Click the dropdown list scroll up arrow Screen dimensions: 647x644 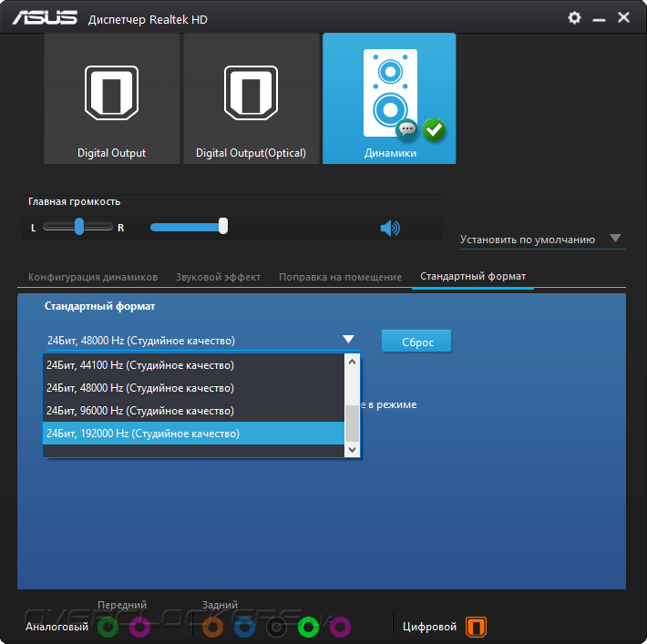click(x=352, y=362)
